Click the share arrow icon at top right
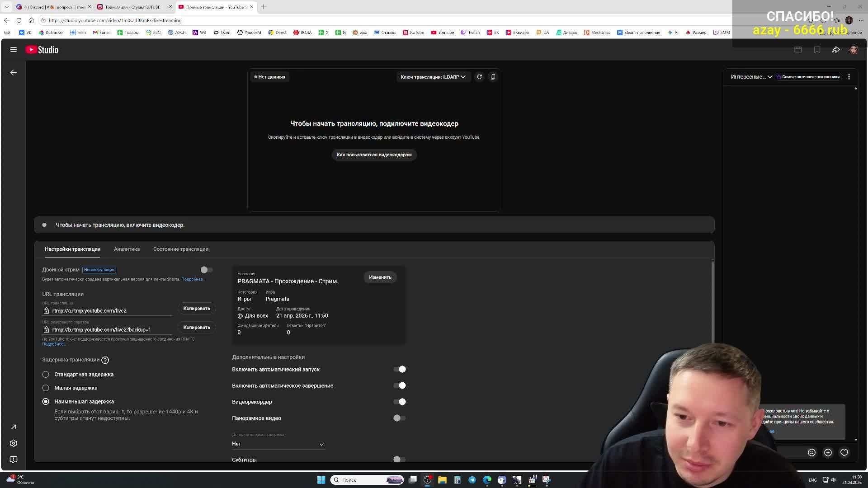The height and width of the screenshot is (488, 868). (x=835, y=50)
